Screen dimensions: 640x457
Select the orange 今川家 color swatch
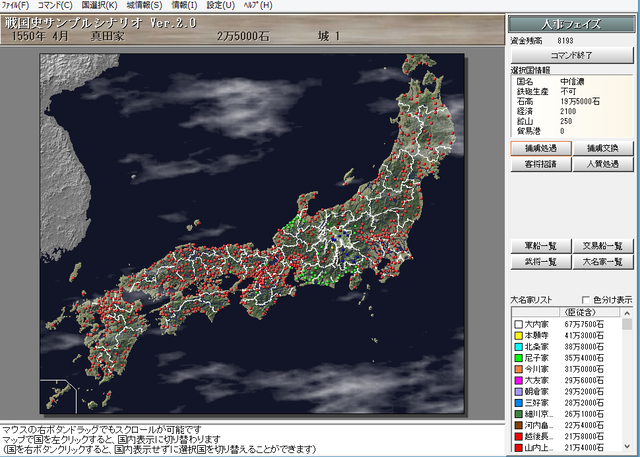[x=518, y=369]
